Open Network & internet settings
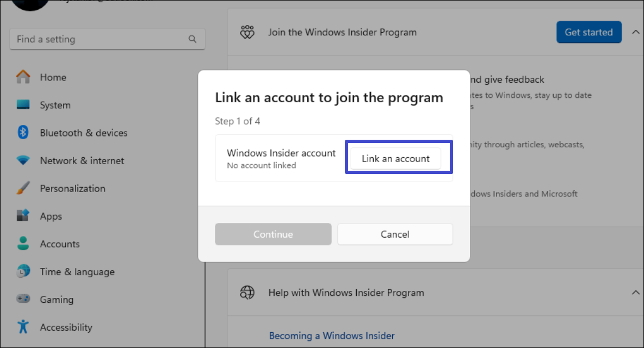The image size is (644, 348). pos(24,160)
